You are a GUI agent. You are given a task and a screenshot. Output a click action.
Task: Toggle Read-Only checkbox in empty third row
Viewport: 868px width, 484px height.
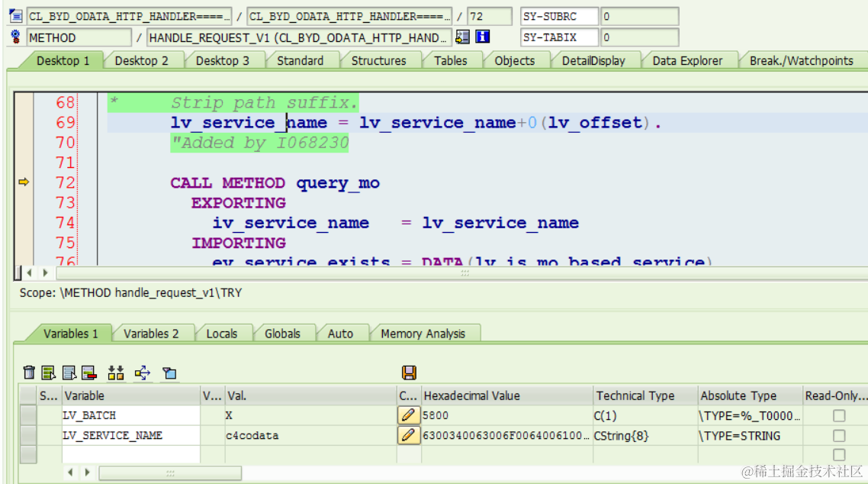(x=839, y=455)
